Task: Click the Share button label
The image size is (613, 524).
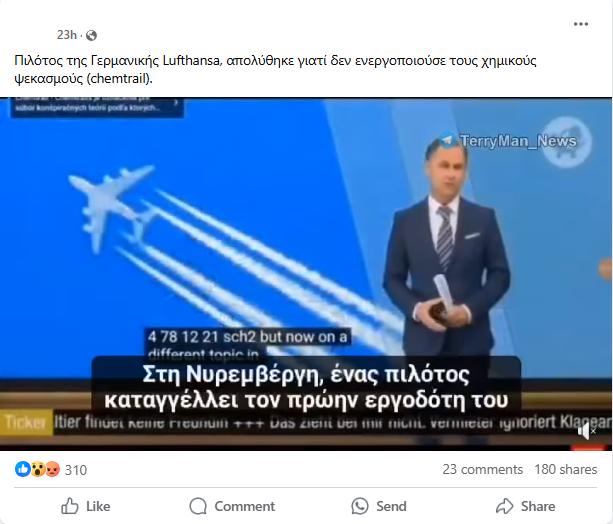Action: [538, 506]
